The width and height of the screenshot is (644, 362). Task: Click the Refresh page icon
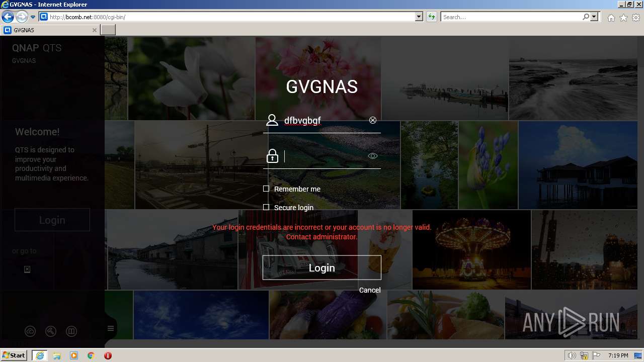(431, 17)
